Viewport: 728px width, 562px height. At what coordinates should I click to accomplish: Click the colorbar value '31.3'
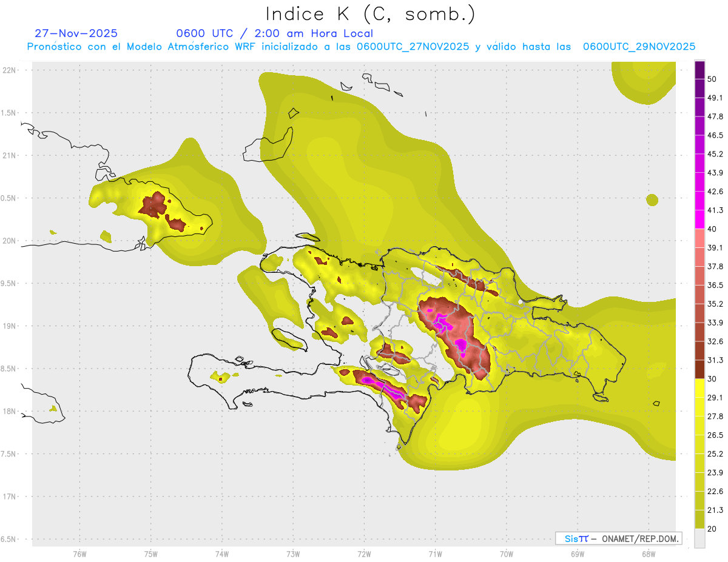(x=715, y=360)
